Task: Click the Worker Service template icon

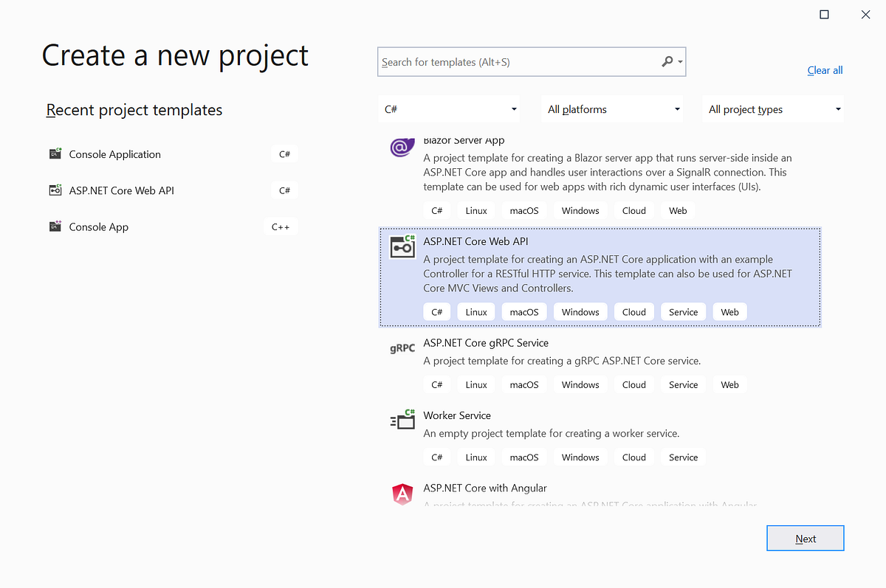Action: (x=402, y=419)
